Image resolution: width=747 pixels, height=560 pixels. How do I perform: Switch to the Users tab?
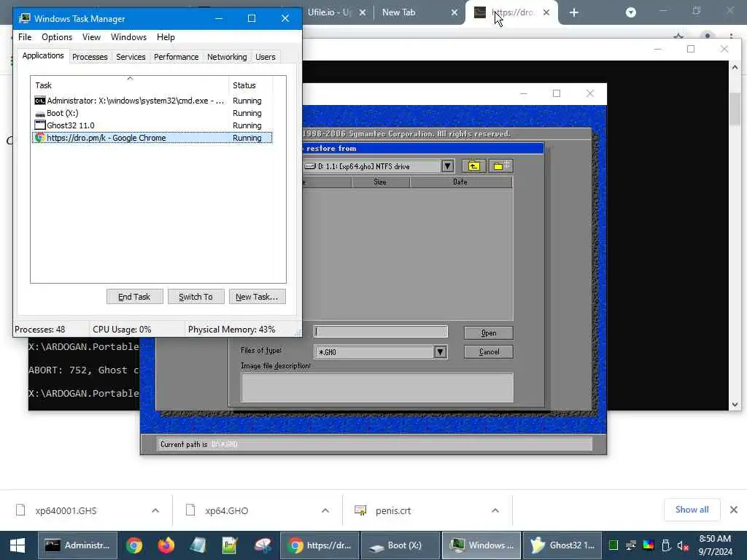tap(266, 57)
